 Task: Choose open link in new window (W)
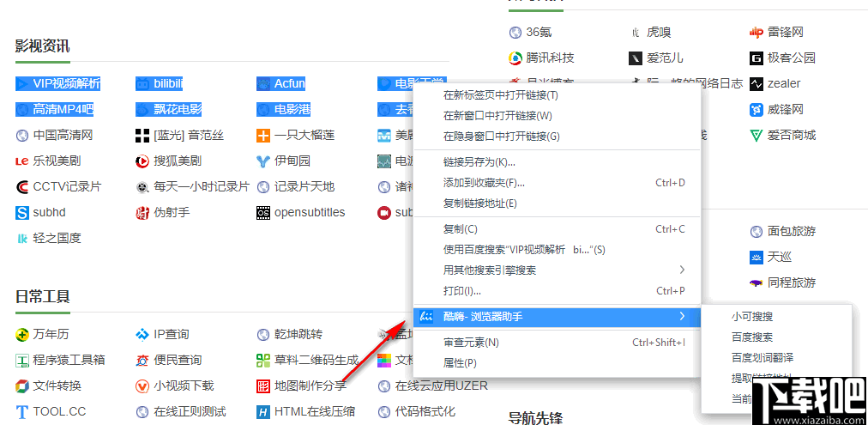point(557,116)
